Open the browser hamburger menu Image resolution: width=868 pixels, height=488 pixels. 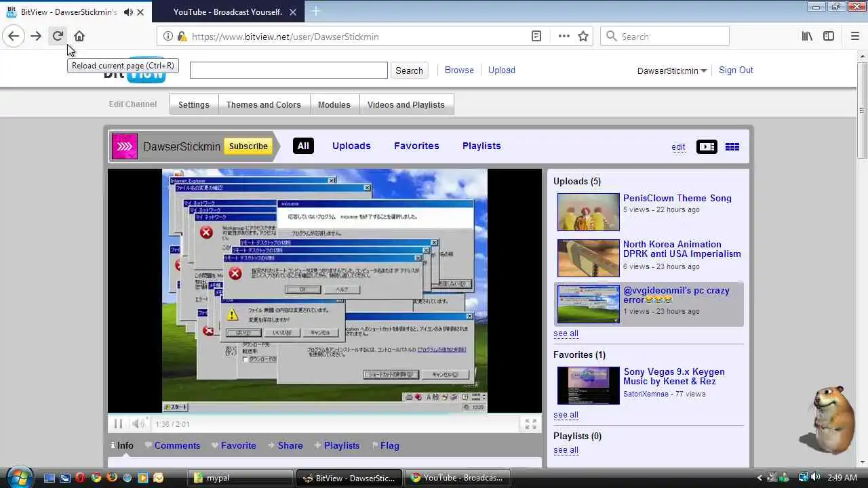tap(855, 36)
